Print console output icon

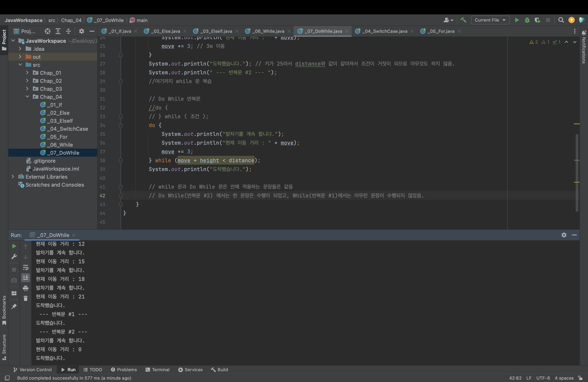point(25,288)
